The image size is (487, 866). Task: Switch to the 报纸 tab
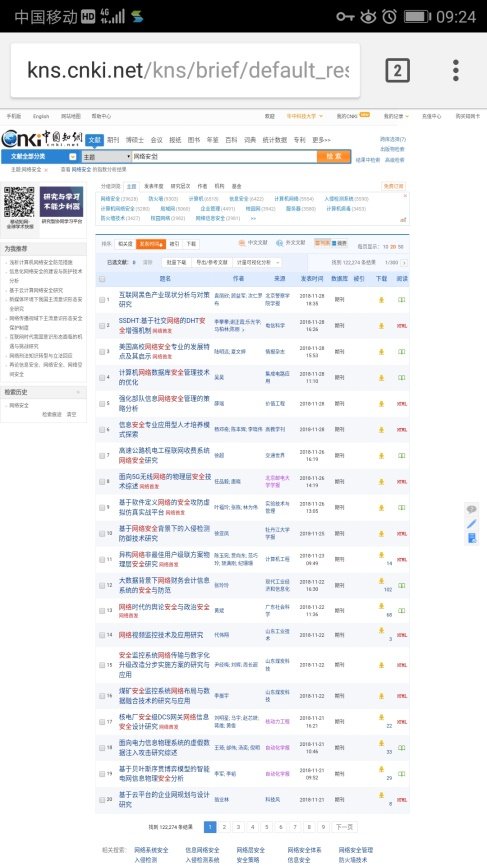pos(175,140)
